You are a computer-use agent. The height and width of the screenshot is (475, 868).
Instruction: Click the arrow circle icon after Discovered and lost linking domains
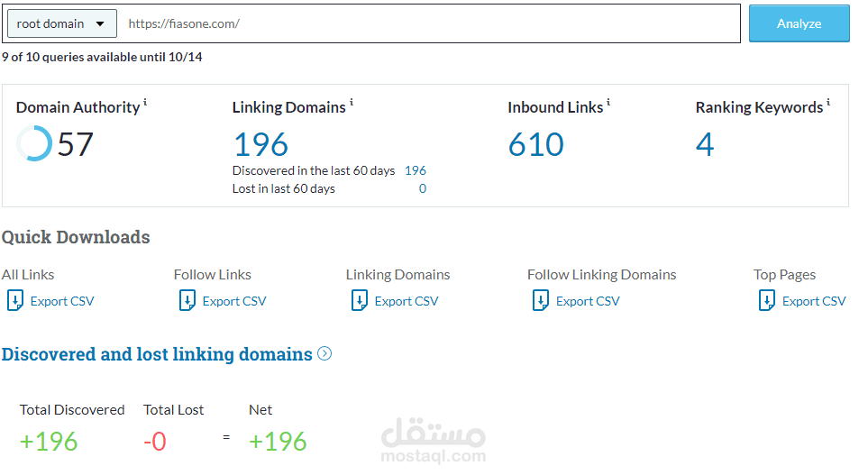tap(324, 353)
